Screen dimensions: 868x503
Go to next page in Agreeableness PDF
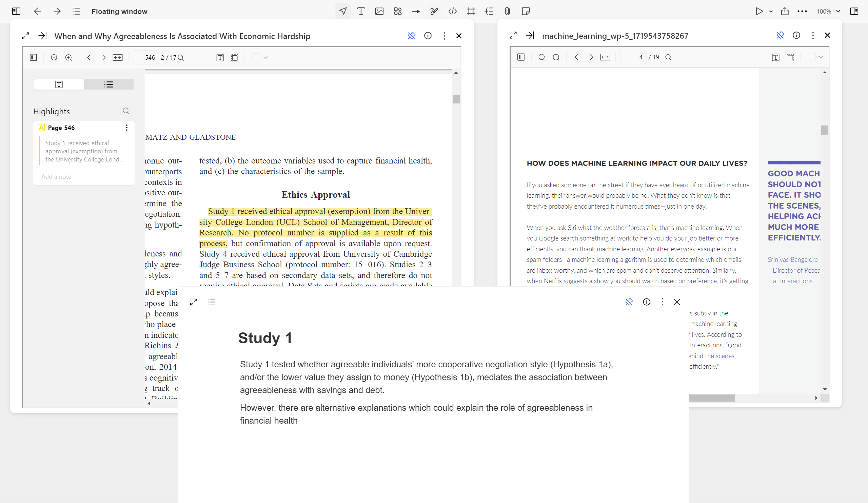(x=103, y=58)
